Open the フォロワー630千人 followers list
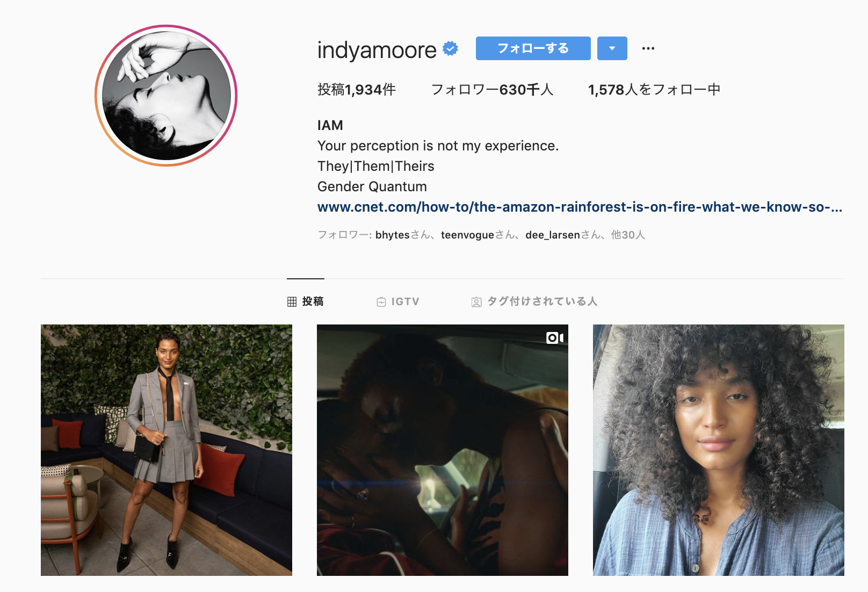Screen dimensions: 868x592 coord(492,90)
